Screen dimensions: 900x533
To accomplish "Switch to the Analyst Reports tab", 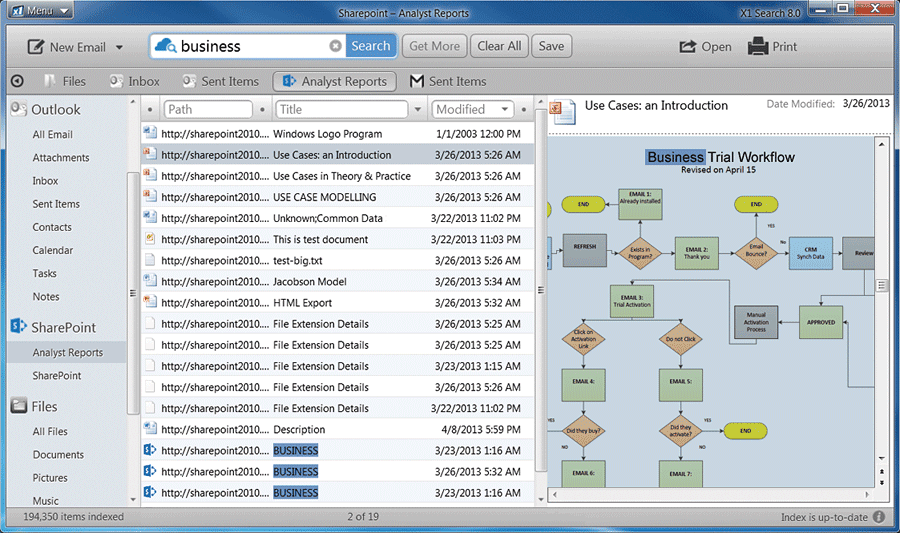I will (335, 81).
